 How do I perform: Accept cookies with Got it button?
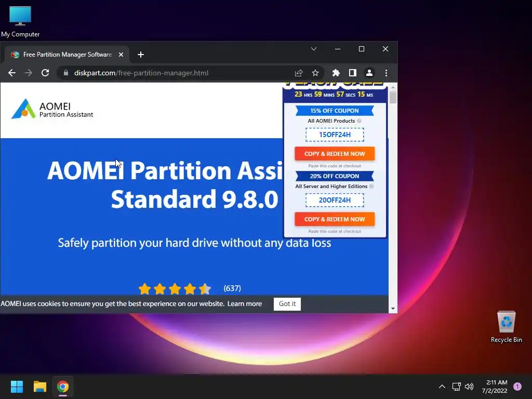tap(287, 303)
